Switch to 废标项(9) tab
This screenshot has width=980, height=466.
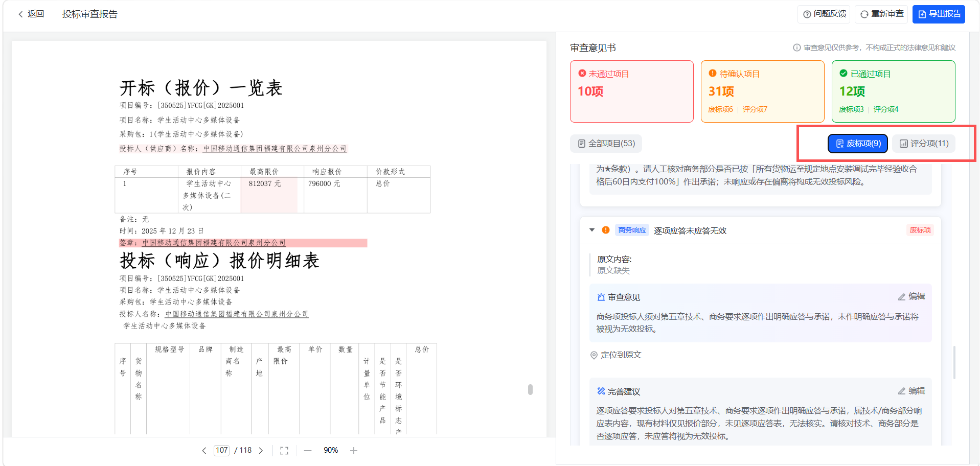(x=858, y=144)
